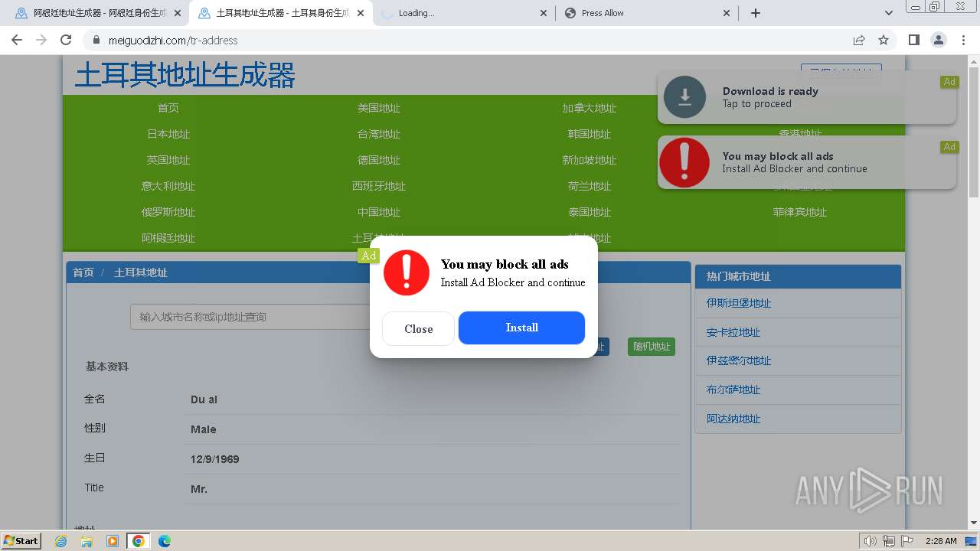Viewport: 980px width, 551px height.
Task: Open File Explorer folder on taskbar
Action: (x=87, y=541)
